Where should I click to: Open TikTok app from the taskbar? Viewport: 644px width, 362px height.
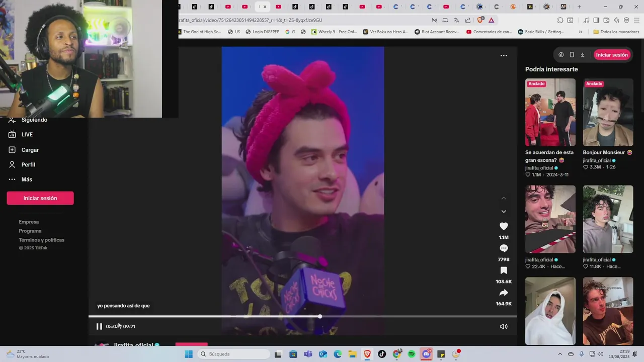click(382, 354)
